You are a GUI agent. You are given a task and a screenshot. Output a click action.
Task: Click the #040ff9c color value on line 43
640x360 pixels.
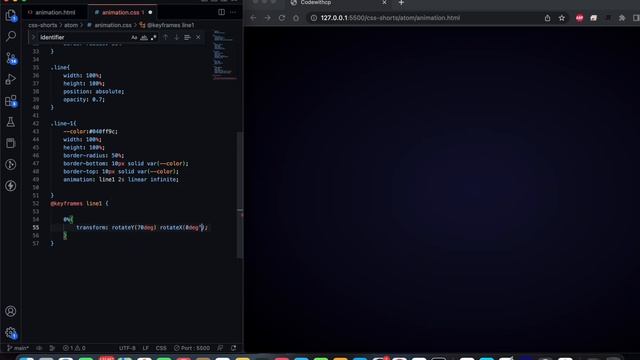click(103, 131)
